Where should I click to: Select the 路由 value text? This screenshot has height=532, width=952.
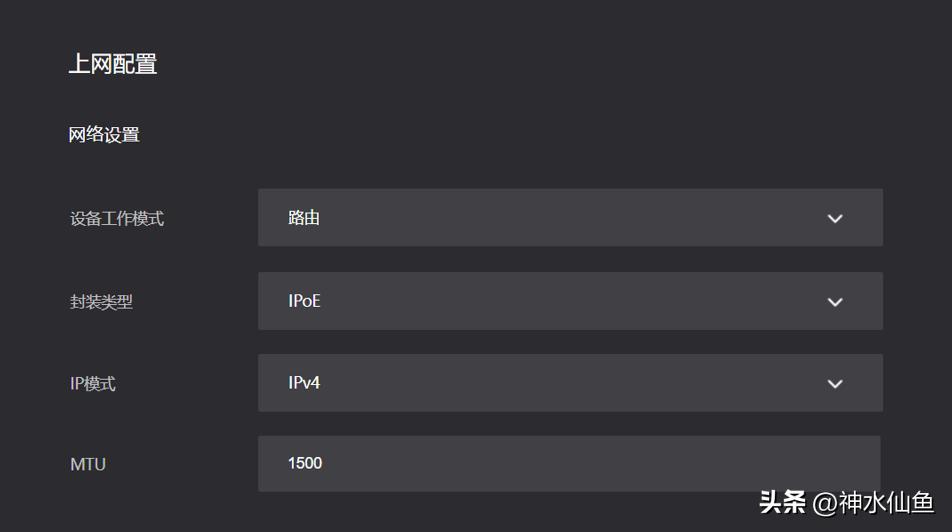coord(304,218)
